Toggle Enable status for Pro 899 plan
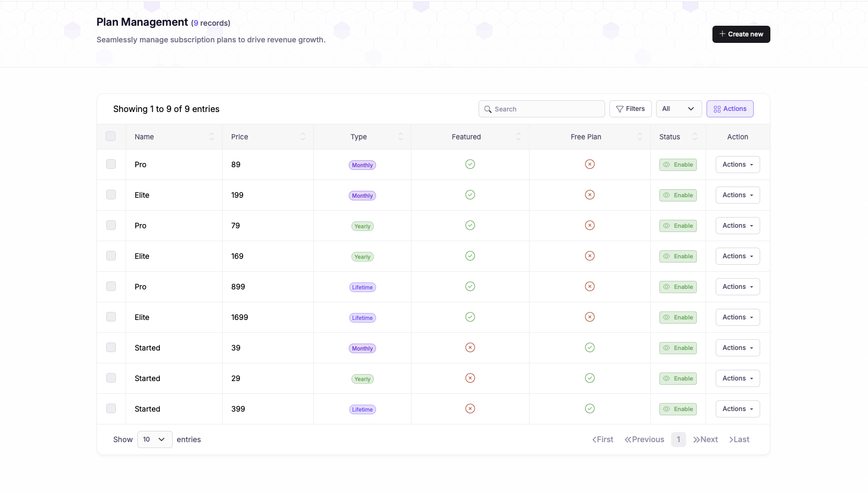Screen dimensions: 868x492 coord(678,287)
